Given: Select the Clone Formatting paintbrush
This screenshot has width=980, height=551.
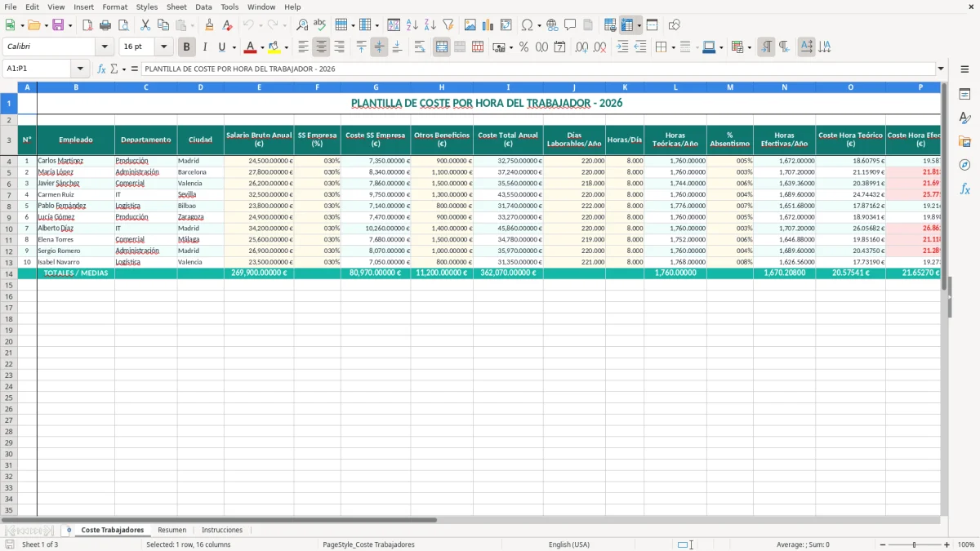Looking at the screenshot, I should point(209,25).
